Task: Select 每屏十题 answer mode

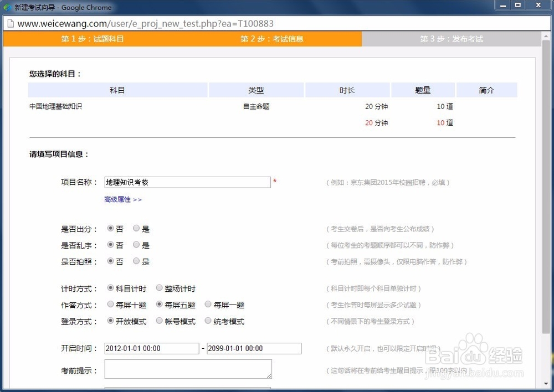Action: point(110,305)
